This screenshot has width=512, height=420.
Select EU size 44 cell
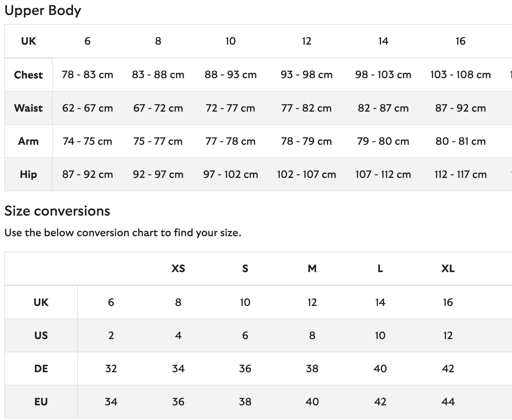click(x=448, y=402)
